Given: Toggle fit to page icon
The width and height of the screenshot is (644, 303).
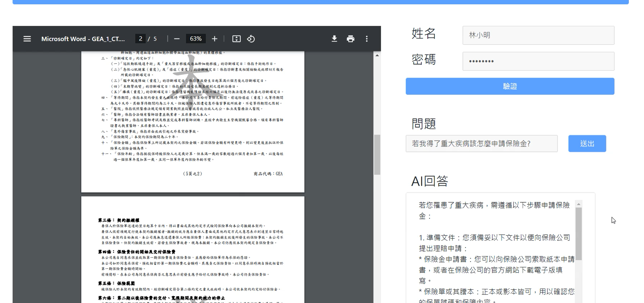Looking at the screenshot, I should (x=236, y=39).
